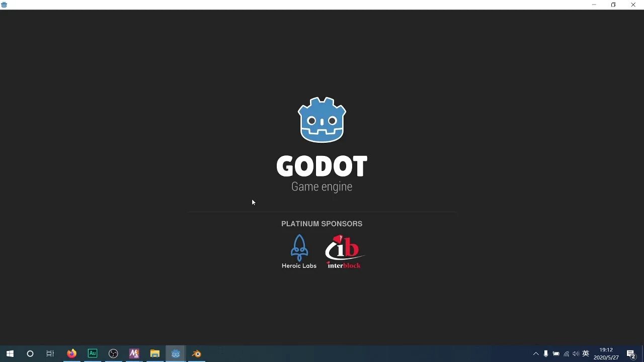Close the Godot window

[x=633, y=5]
